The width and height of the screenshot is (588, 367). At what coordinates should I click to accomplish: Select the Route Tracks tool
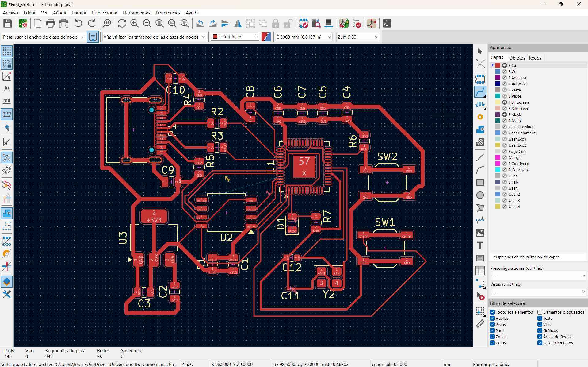(480, 91)
